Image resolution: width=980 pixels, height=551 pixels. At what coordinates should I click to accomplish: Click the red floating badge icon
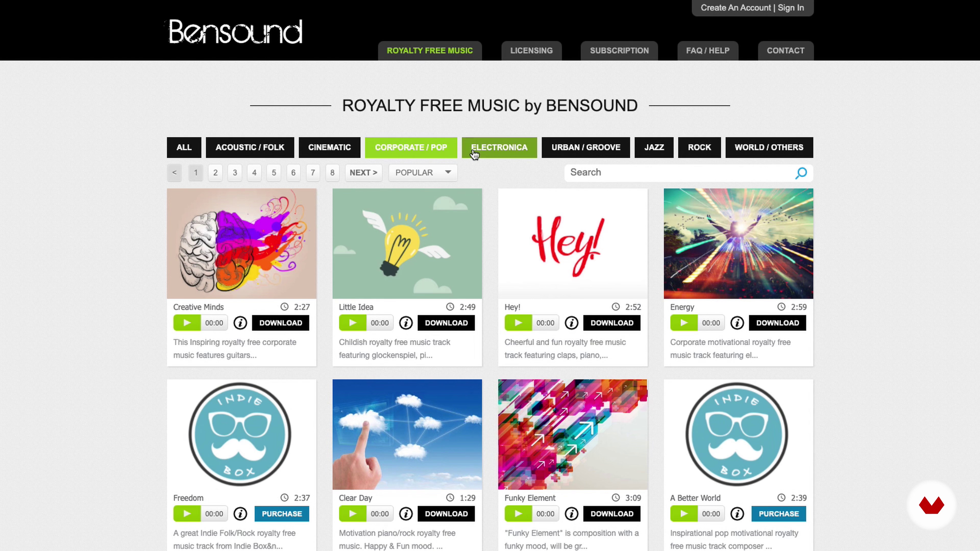point(931,505)
